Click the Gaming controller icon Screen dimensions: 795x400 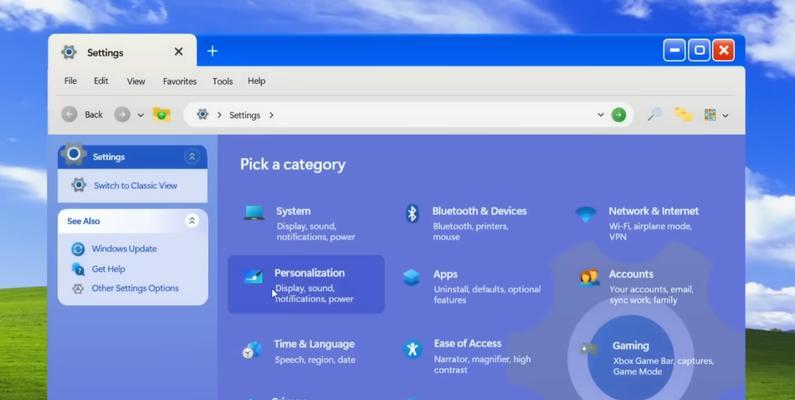[589, 349]
